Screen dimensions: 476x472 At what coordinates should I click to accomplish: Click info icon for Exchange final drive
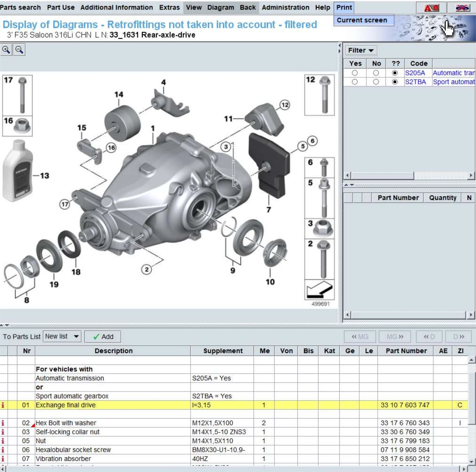[3, 405]
